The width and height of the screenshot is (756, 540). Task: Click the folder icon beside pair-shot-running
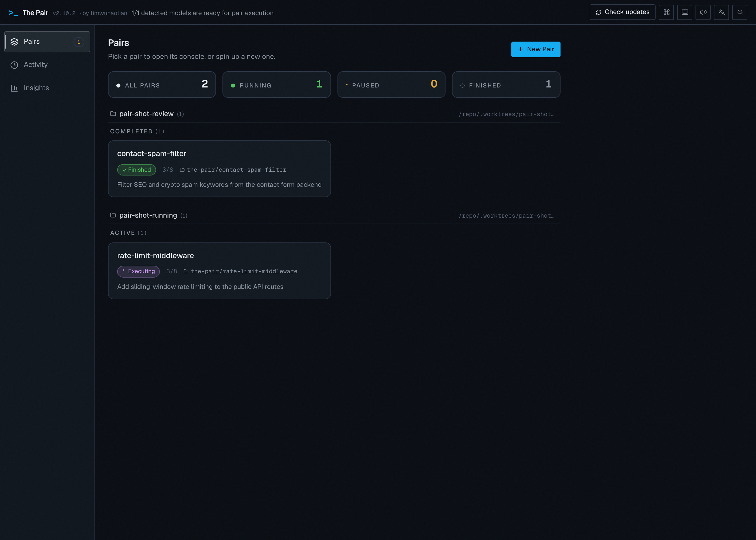113,215
